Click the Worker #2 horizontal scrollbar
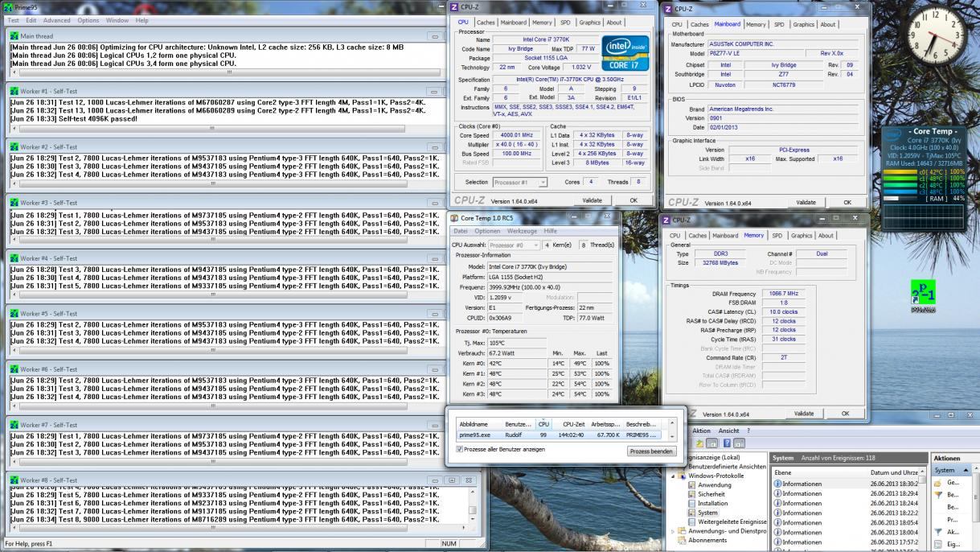 (x=227, y=183)
